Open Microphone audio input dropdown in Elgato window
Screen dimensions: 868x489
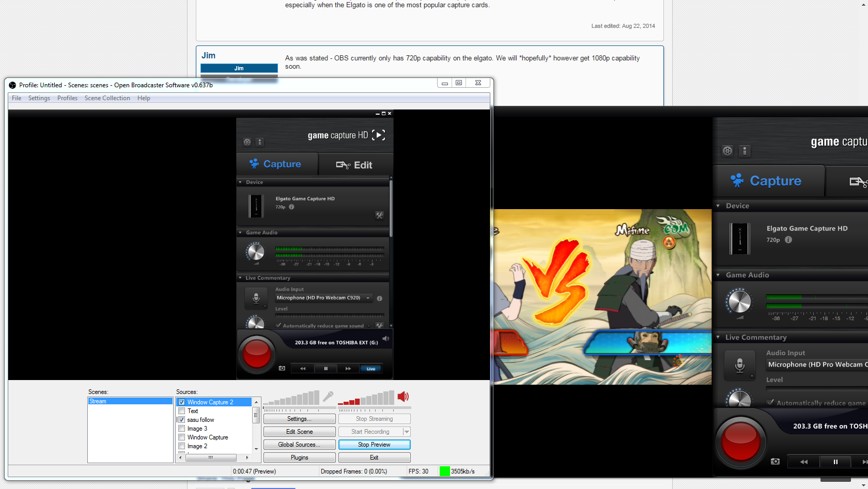tap(817, 365)
